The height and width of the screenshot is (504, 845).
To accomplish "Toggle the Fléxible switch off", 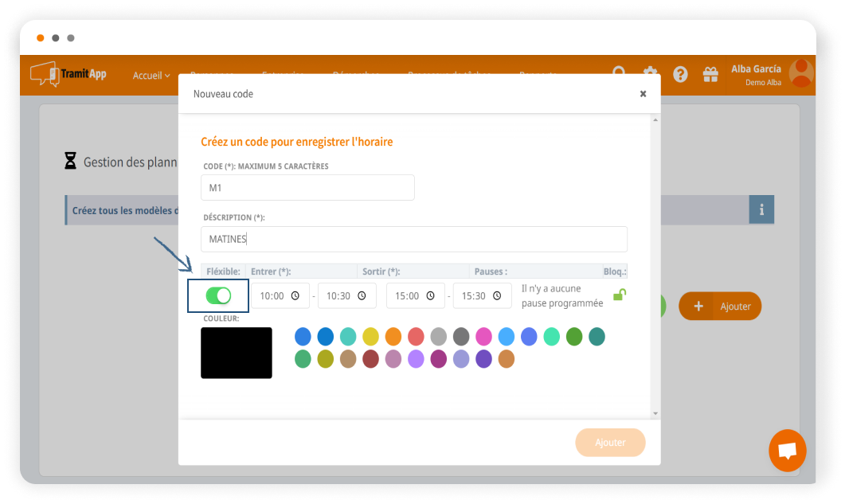I will coord(218,295).
